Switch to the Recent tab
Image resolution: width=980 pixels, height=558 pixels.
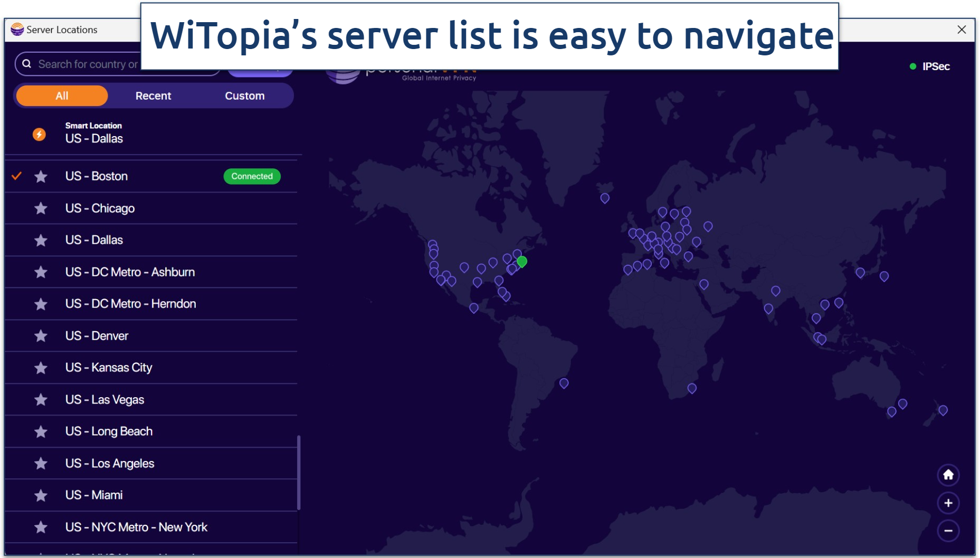[x=153, y=95]
